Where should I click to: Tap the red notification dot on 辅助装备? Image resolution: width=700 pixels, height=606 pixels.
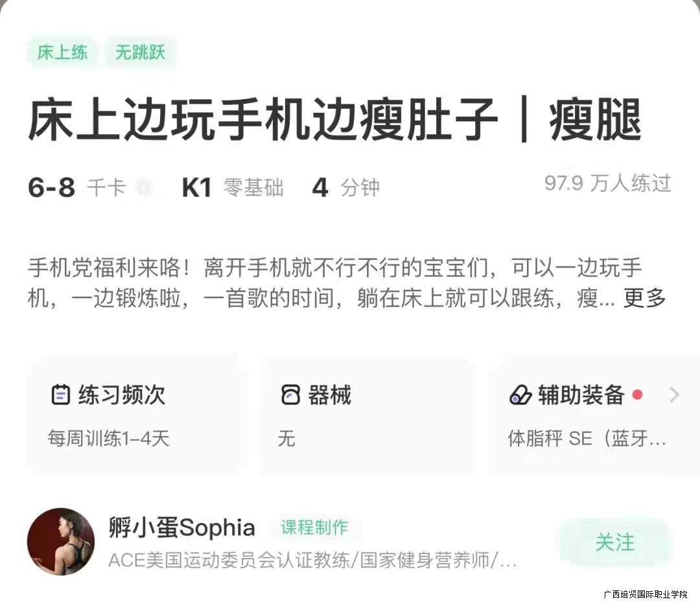point(638,395)
